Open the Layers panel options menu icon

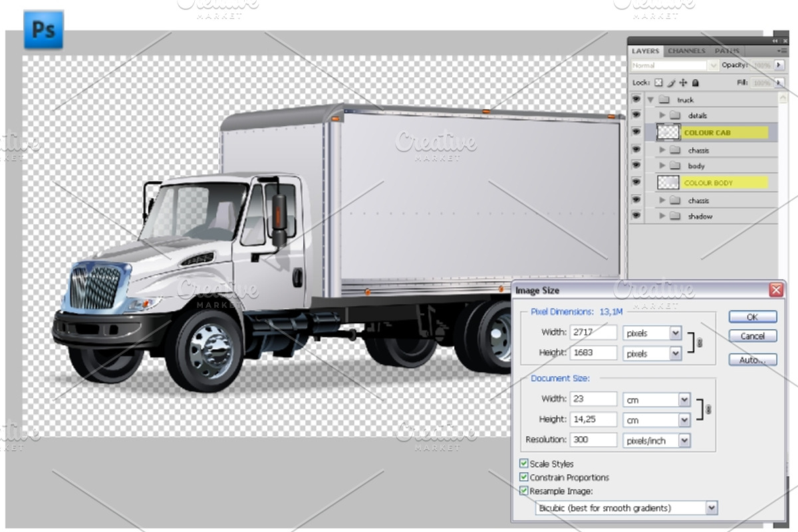coord(782,51)
